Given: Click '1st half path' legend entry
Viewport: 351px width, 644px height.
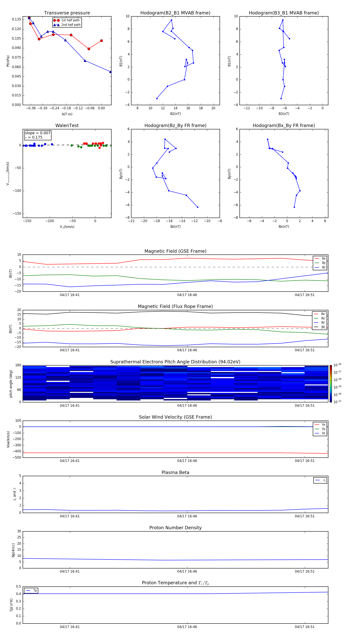Looking at the screenshot, I should [67, 20].
